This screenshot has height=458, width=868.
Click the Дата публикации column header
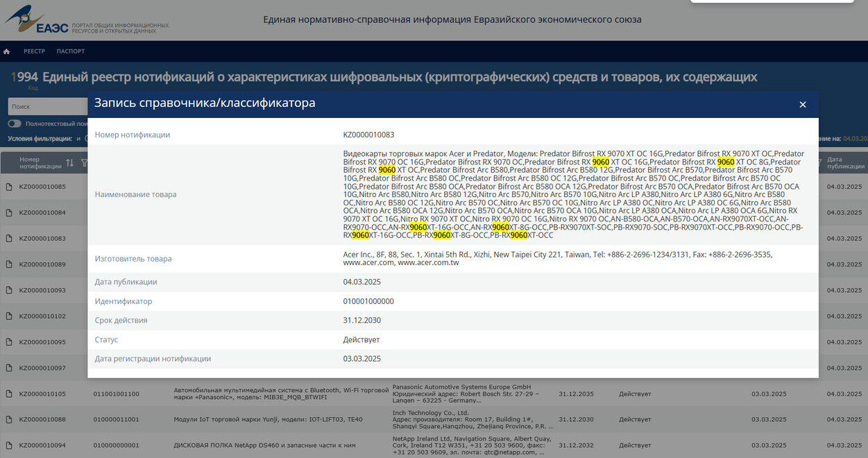pos(845,163)
